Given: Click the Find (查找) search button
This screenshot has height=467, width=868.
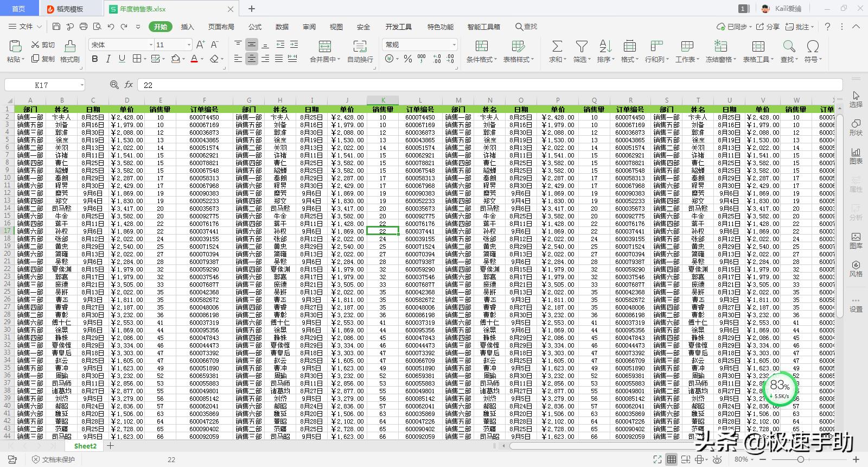Looking at the screenshot, I should coord(526,27).
